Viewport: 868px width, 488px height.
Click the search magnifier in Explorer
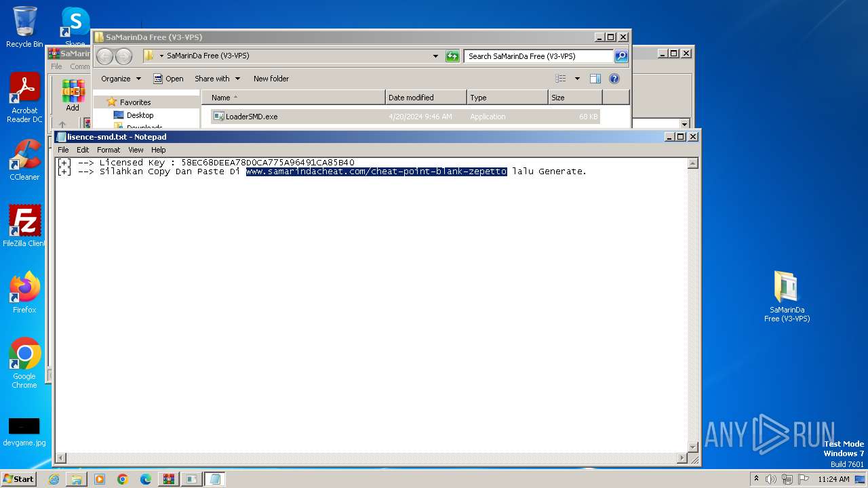(621, 56)
